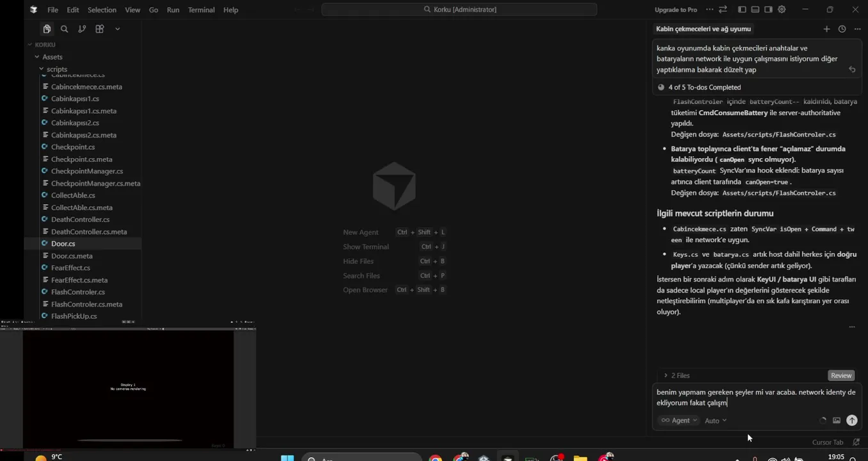Click the Windows Start button
The width and height of the screenshot is (868, 461).
click(288, 457)
